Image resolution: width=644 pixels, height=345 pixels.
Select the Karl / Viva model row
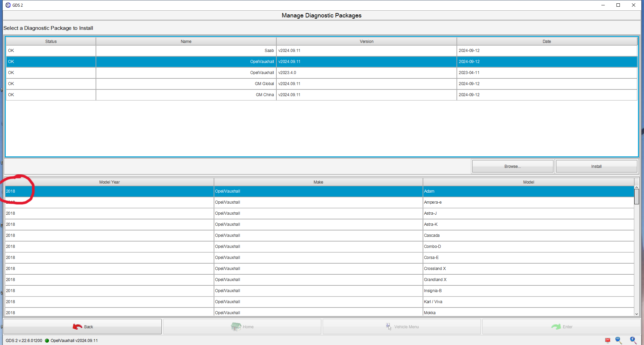(x=320, y=302)
